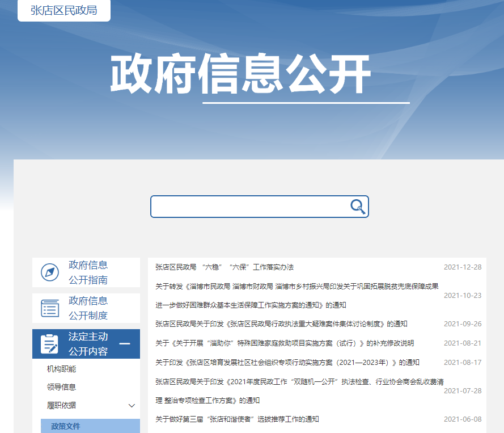The width and height of the screenshot is (504, 433).
Task: Click the 张店区民政局 header tab
Action: tap(63, 11)
